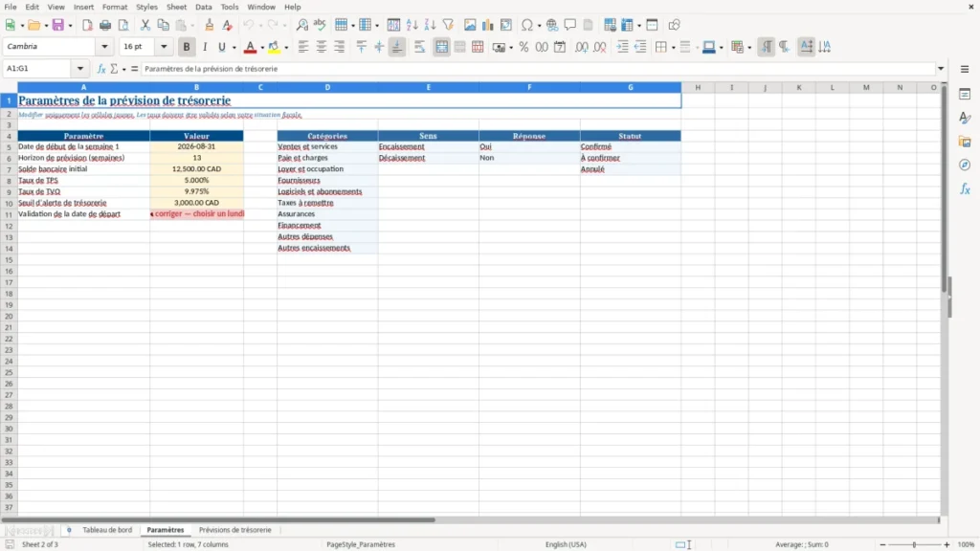Apply red font color swatch
This screenshot has width=980, height=551.
point(250,47)
